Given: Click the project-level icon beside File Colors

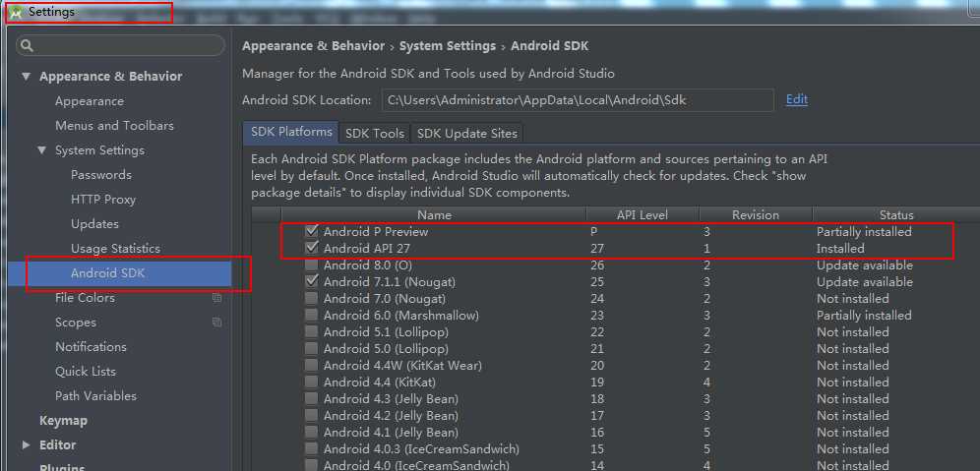Looking at the screenshot, I should pyautogui.click(x=216, y=298).
